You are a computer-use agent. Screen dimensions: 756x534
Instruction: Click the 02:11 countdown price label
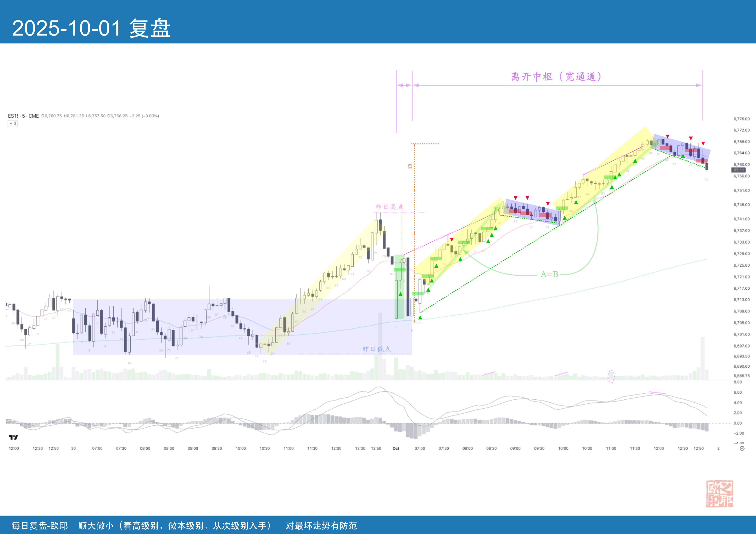pos(739,170)
